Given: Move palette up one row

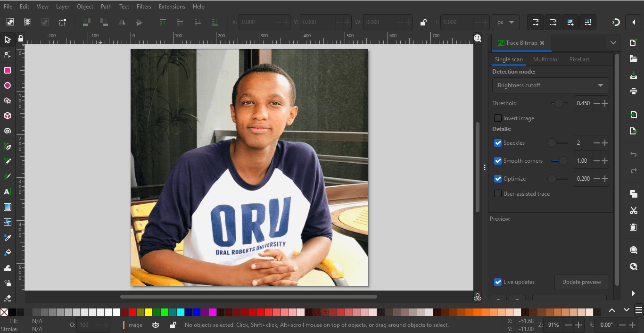Looking at the screenshot, I should (x=612, y=310).
